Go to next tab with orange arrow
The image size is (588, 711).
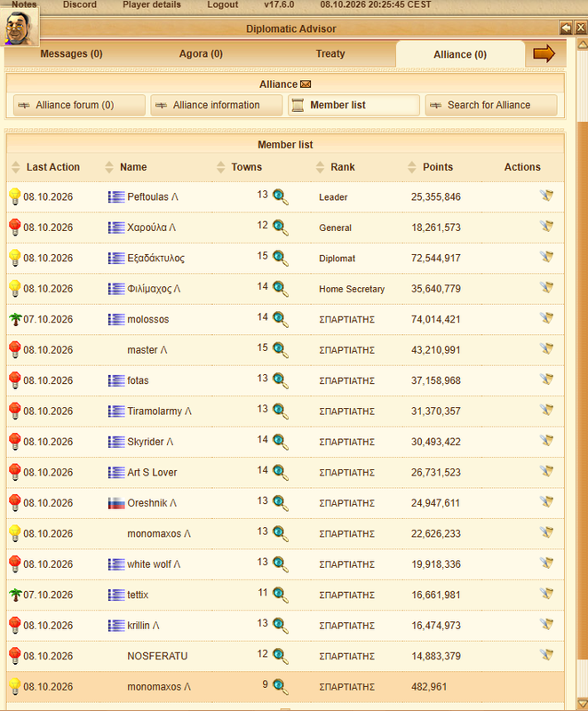point(544,54)
